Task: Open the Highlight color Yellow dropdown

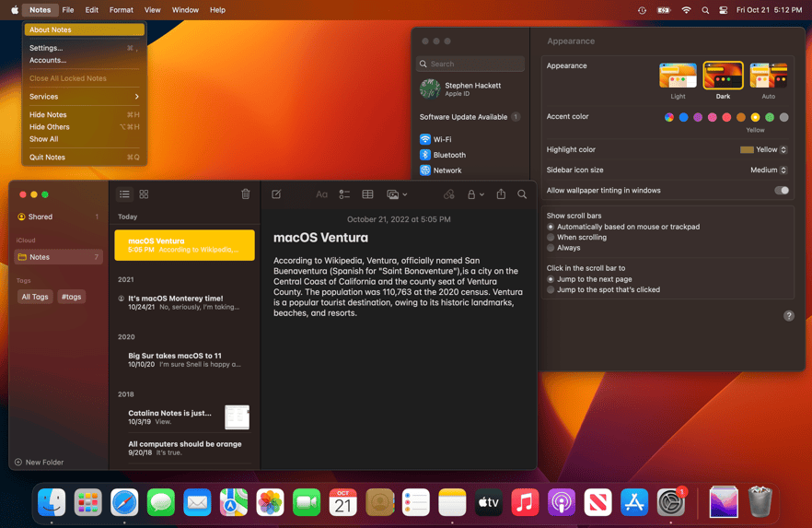Action: point(763,150)
